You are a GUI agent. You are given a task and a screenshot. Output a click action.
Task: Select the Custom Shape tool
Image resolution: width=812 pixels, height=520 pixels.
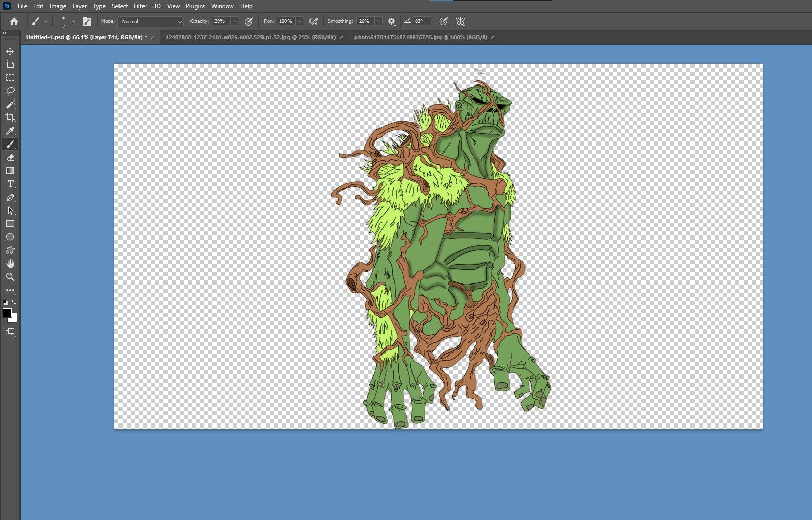tap(10, 250)
